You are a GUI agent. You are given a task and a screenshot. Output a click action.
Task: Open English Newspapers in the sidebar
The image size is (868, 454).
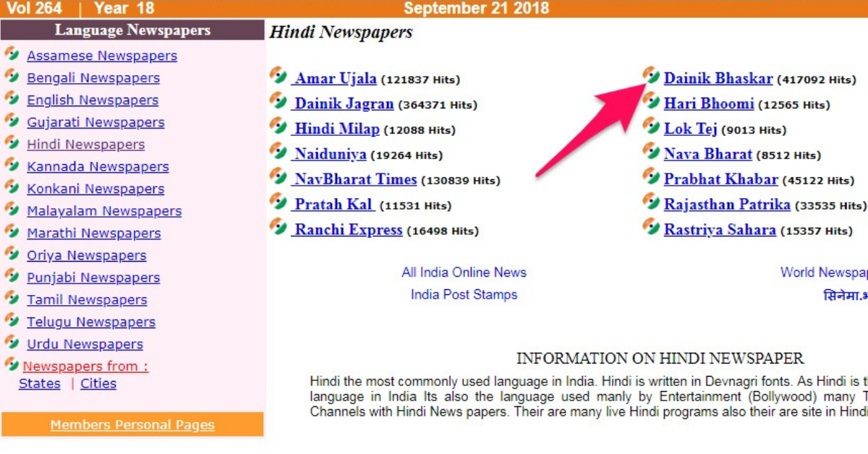(93, 100)
